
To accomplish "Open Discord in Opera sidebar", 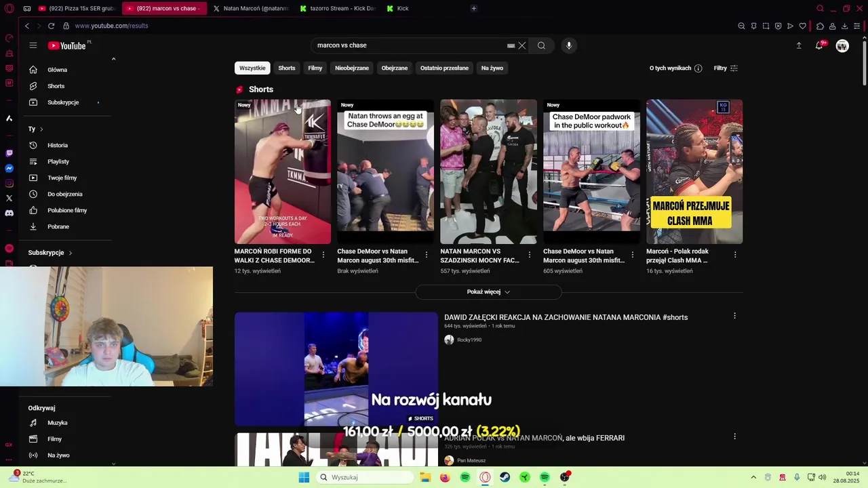I will click(9, 213).
